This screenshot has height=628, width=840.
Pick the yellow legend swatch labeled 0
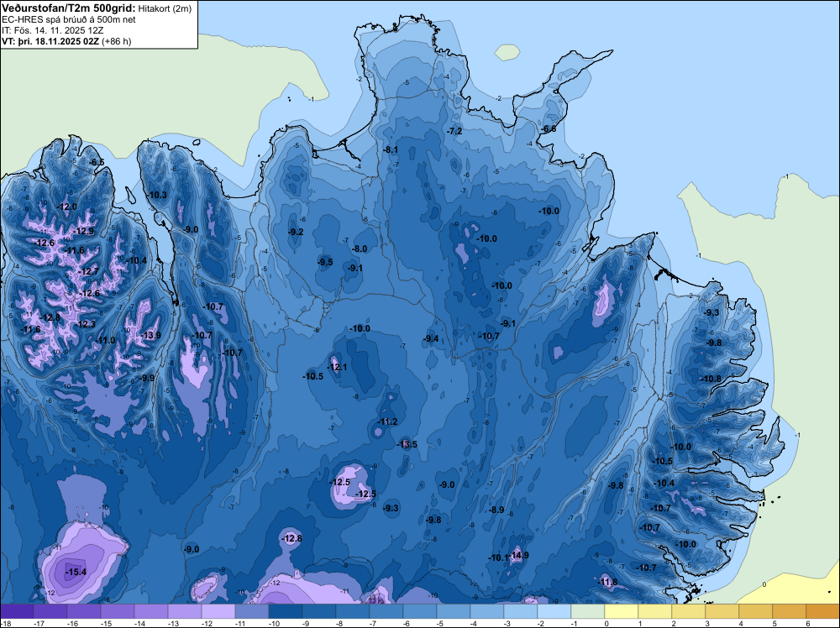pyautogui.click(x=622, y=611)
